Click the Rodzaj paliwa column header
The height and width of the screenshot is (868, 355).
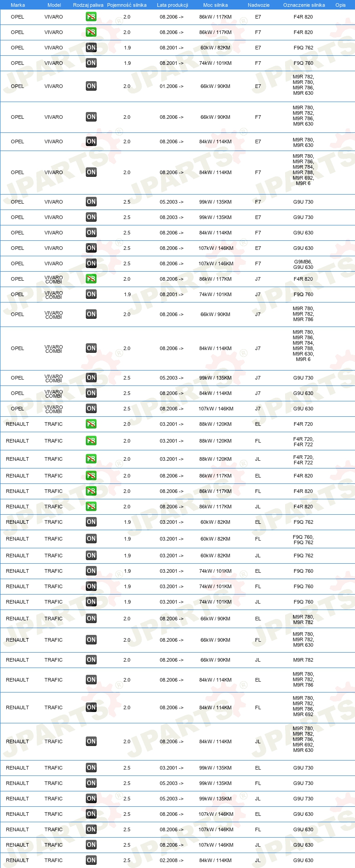pyautogui.click(x=88, y=5)
